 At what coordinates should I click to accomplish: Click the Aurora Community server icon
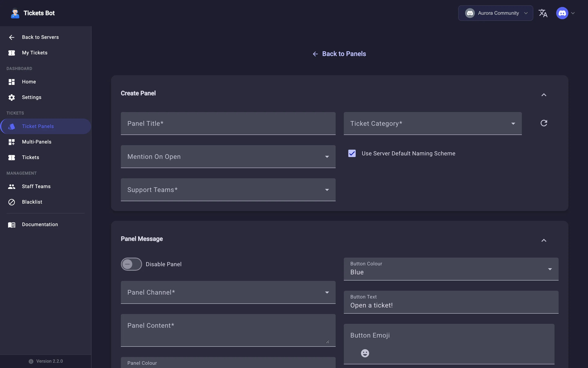click(x=470, y=13)
